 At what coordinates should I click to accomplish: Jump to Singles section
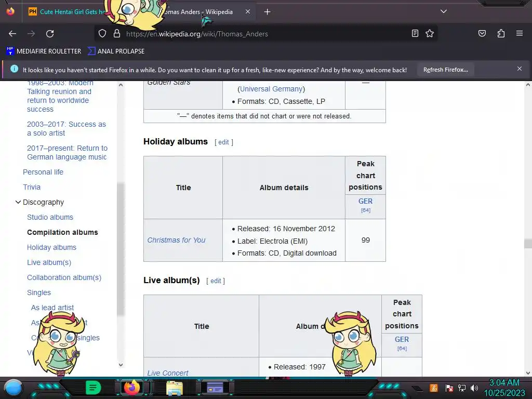point(38,292)
